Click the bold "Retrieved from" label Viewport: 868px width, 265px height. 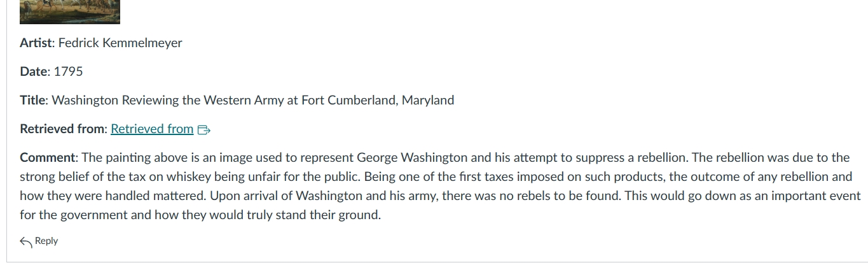click(x=62, y=129)
